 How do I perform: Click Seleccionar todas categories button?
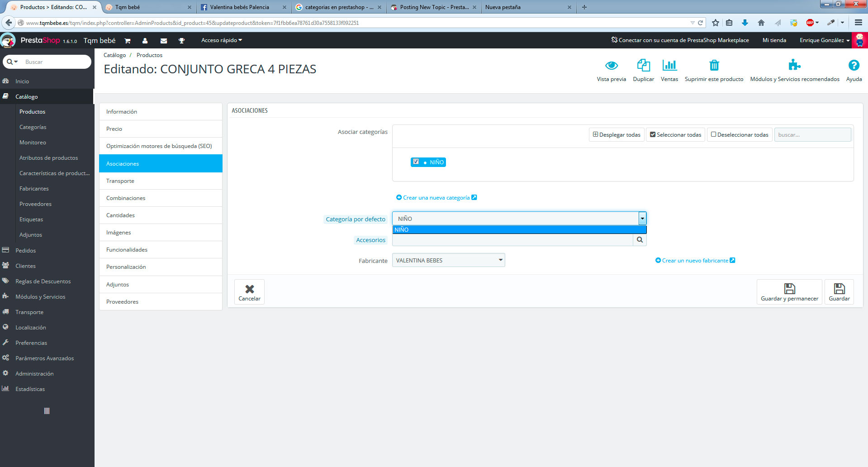tap(675, 135)
